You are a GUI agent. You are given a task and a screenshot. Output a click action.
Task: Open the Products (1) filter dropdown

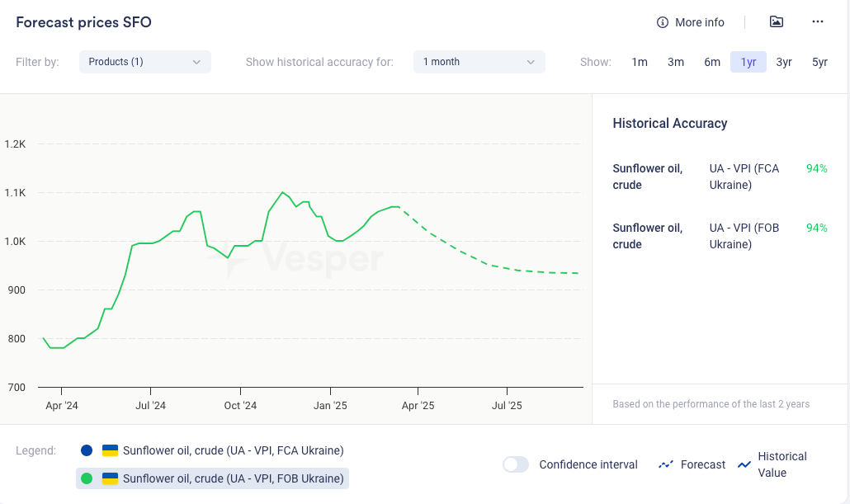[145, 62]
